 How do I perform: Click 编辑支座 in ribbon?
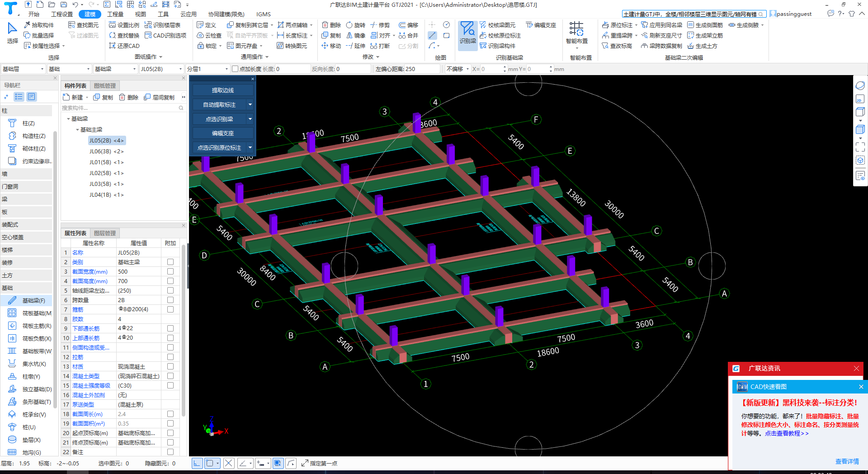click(x=541, y=25)
